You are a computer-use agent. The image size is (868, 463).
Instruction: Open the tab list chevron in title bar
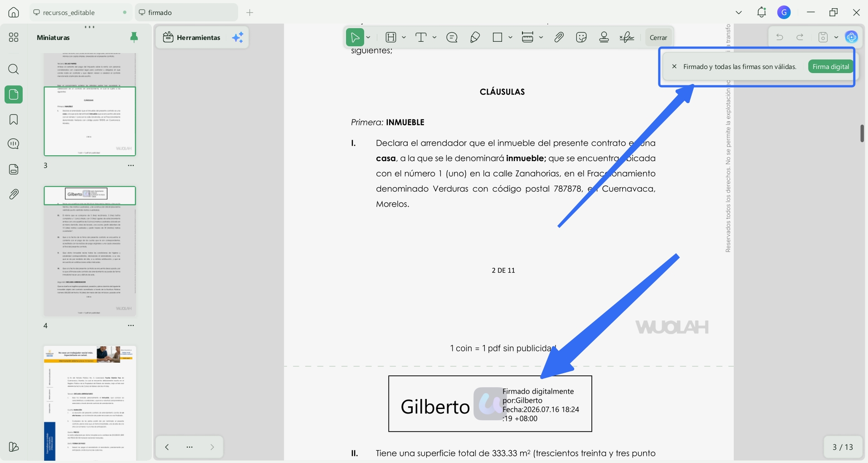tap(739, 12)
